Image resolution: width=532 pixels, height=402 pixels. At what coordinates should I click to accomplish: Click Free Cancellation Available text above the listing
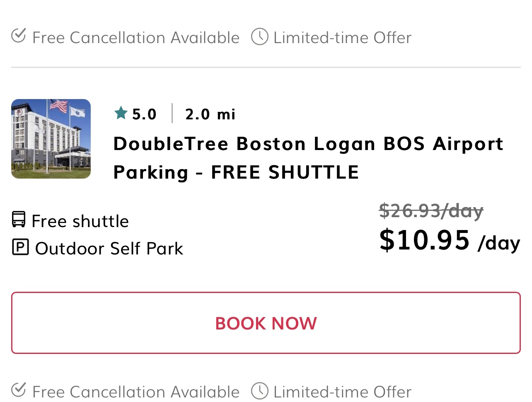click(x=136, y=38)
